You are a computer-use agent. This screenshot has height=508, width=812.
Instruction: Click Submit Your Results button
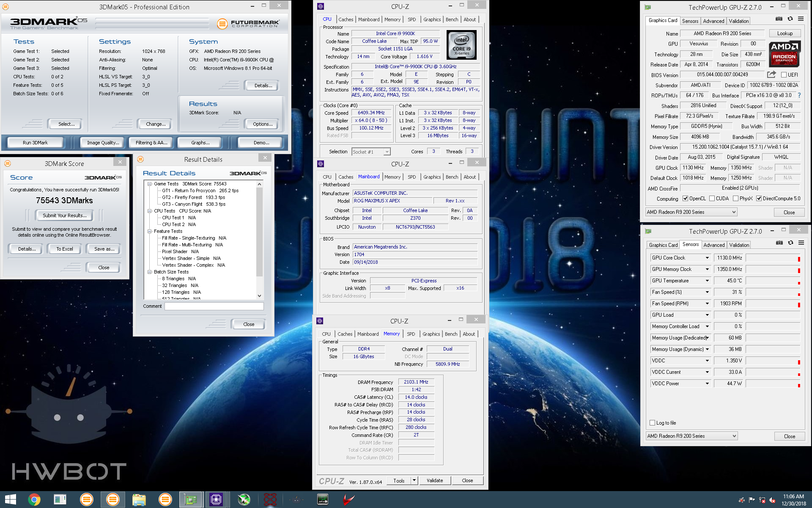coord(65,215)
